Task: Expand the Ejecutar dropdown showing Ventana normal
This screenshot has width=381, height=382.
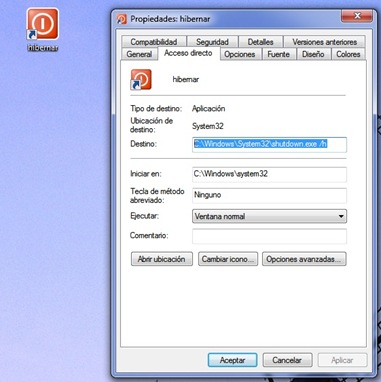Action: pos(269,216)
